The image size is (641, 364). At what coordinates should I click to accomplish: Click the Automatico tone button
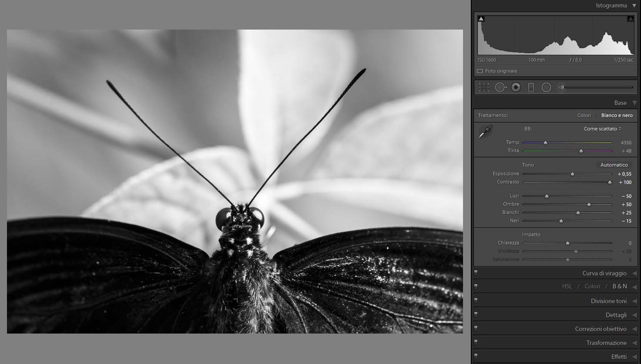click(614, 165)
